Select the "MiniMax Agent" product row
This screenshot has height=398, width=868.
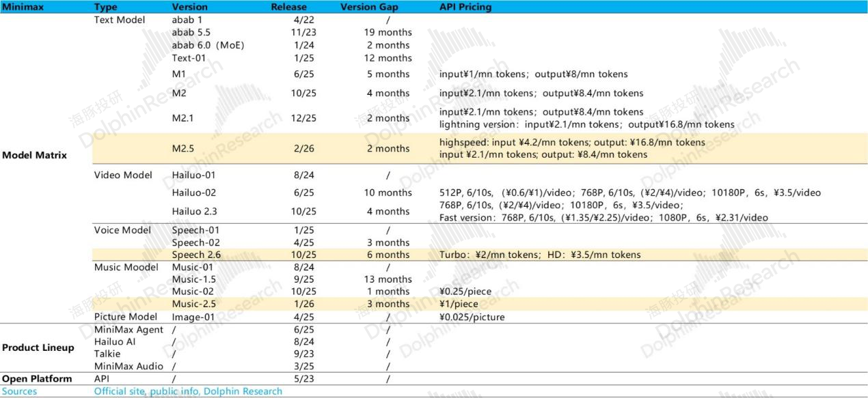point(128,330)
